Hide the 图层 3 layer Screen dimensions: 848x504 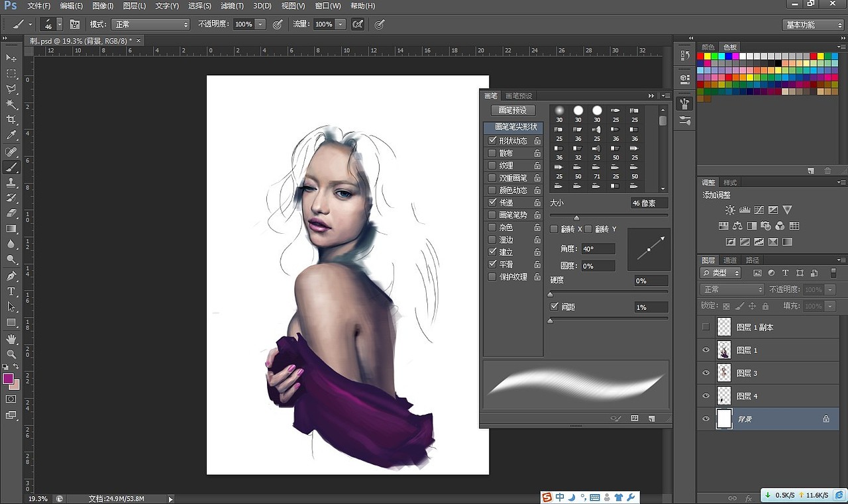tap(706, 373)
